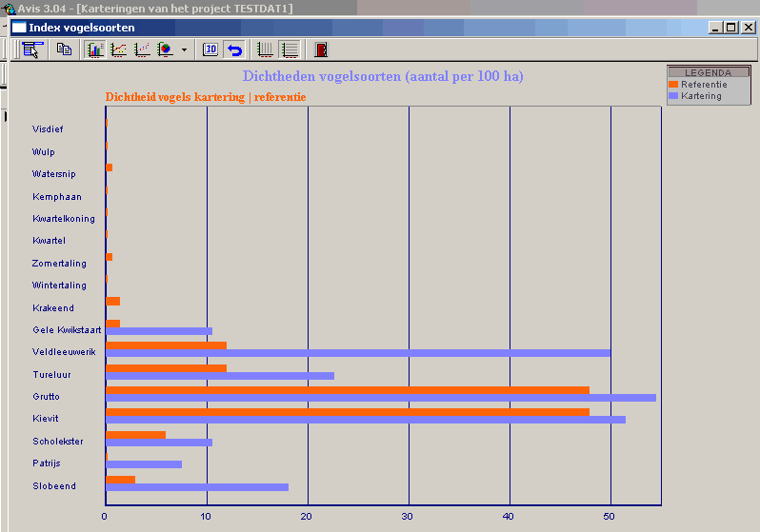Click the Watersnip species label
The height and width of the screenshot is (532, 760).
click(53, 174)
